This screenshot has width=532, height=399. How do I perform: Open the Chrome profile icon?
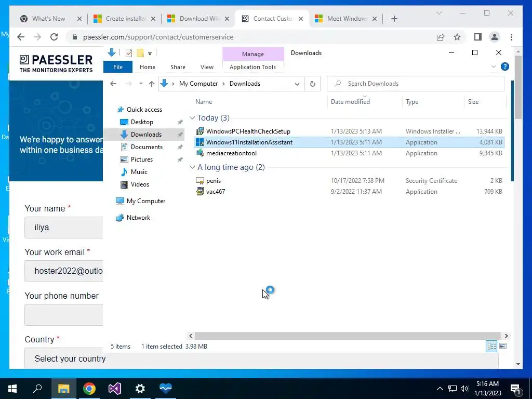tap(495, 37)
